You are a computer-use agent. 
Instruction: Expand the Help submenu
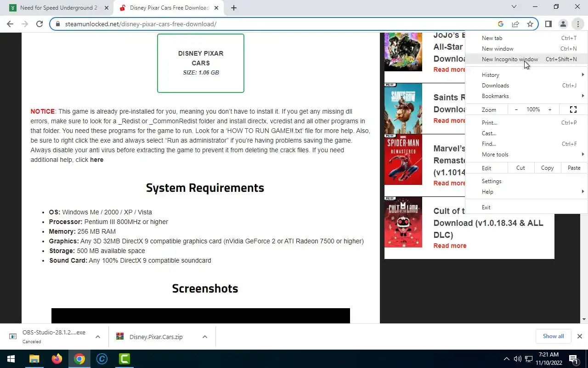[x=526, y=192]
